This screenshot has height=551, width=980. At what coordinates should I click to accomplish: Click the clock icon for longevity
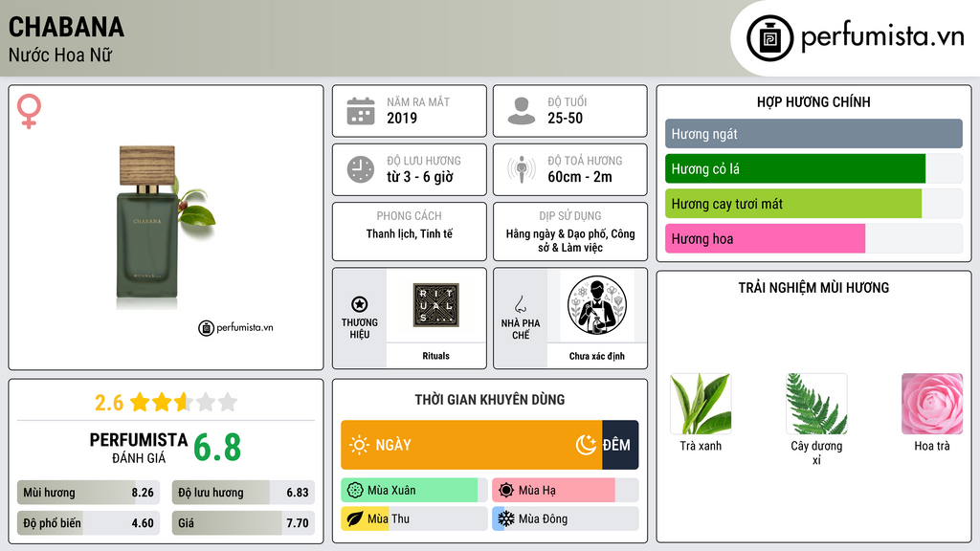(x=361, y=169)
